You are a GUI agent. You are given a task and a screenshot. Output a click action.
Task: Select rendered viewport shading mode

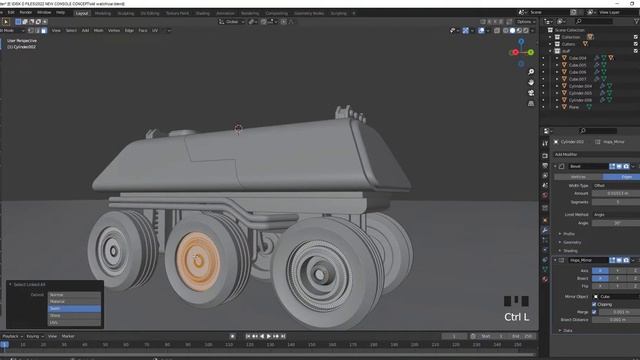(526, 31)
